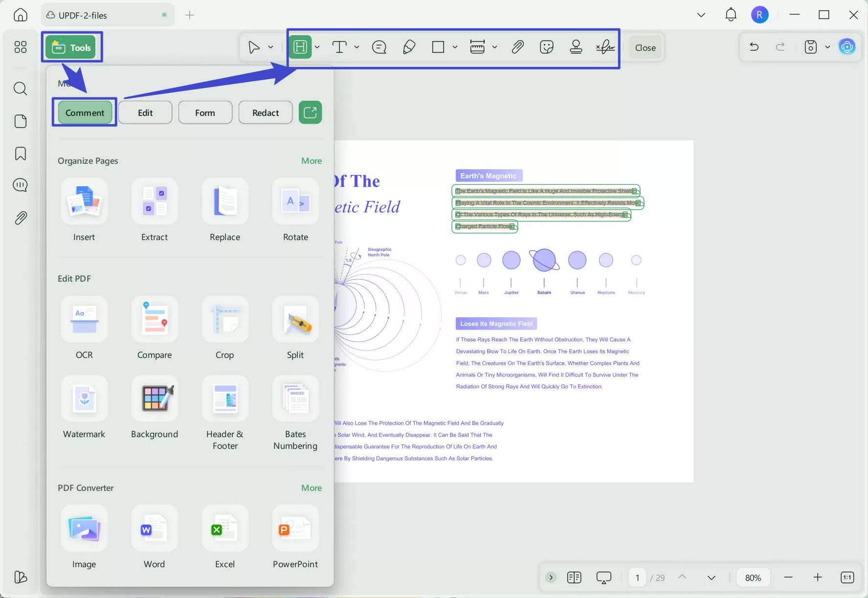Toggle the text highlight tool
This screenshot has width=868, height=598.
(300, 47)
